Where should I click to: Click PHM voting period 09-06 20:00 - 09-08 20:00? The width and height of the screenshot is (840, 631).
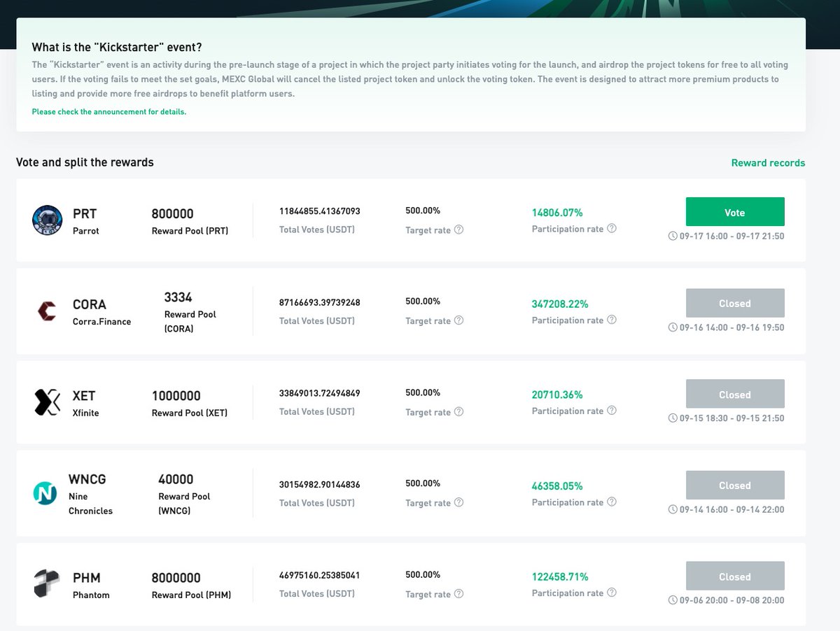coord(731,600)
